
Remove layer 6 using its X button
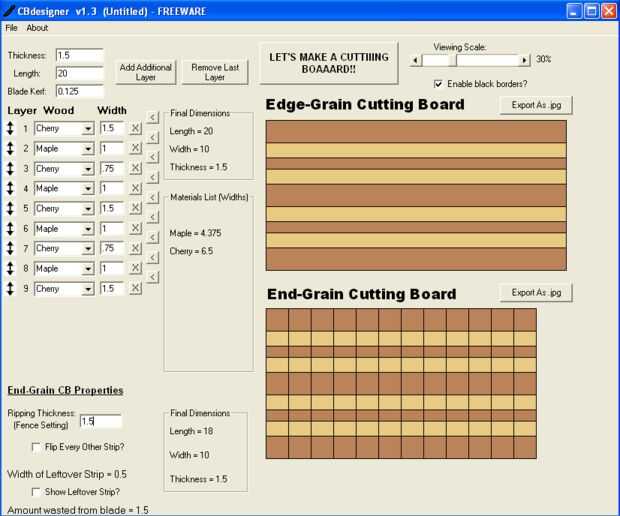point(135,229)
